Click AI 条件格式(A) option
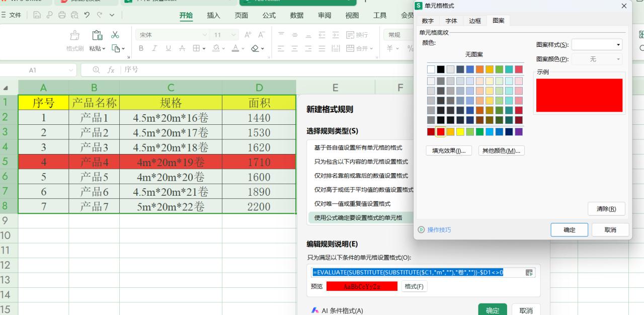Viewport: 644px width, 315px height. point(338,310)
